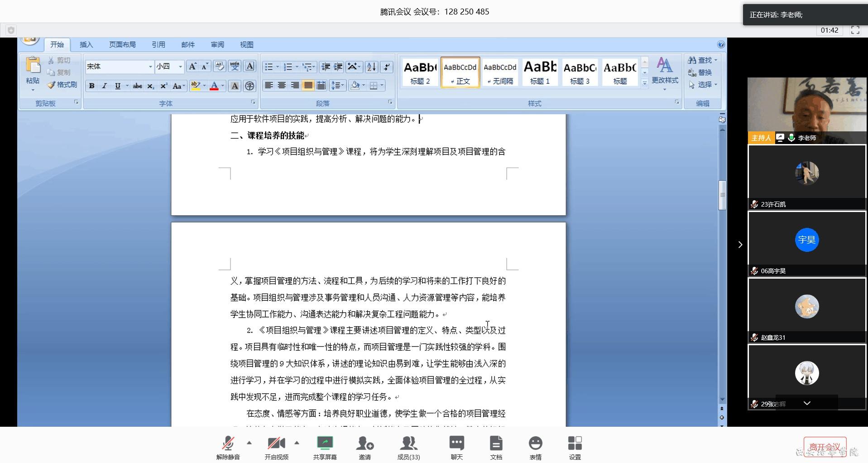
Task: Open the font name dropdown showing 宋体
Action: click(150, 67)
